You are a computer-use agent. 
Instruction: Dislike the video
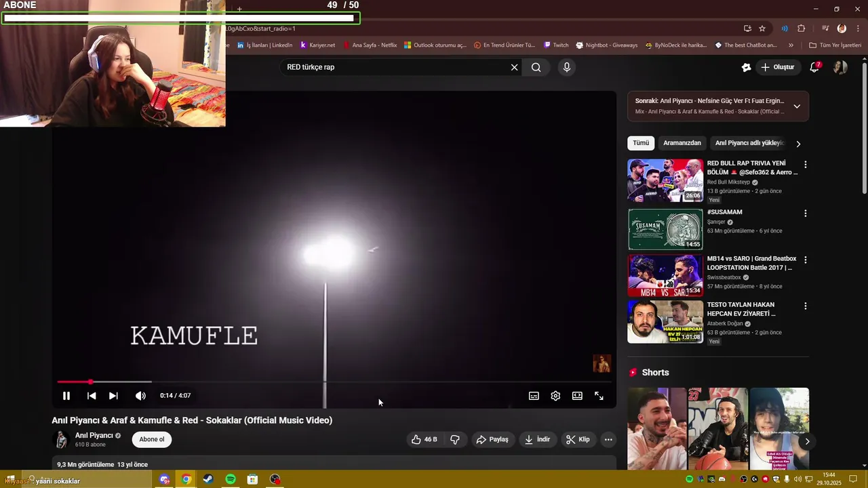[x=455, y=440]
